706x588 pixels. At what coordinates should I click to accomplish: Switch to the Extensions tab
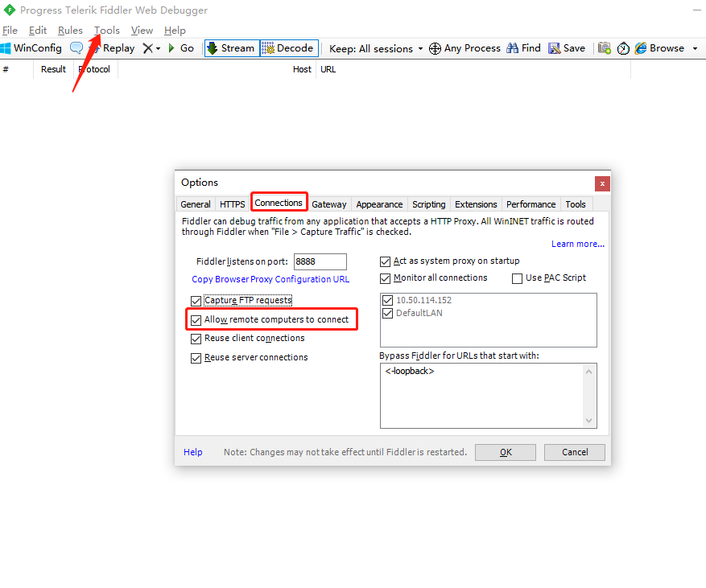pyautogui.click(x=476, y=204)
